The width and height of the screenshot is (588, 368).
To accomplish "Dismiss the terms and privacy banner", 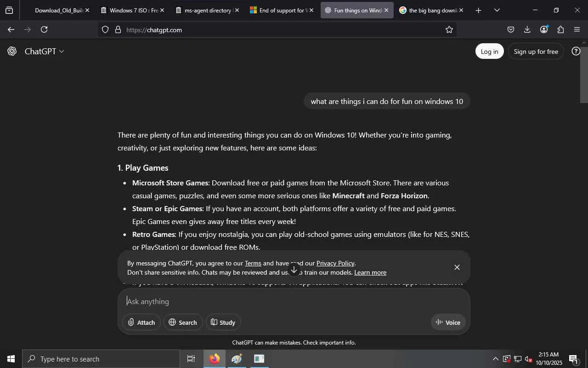I will 457,267.
